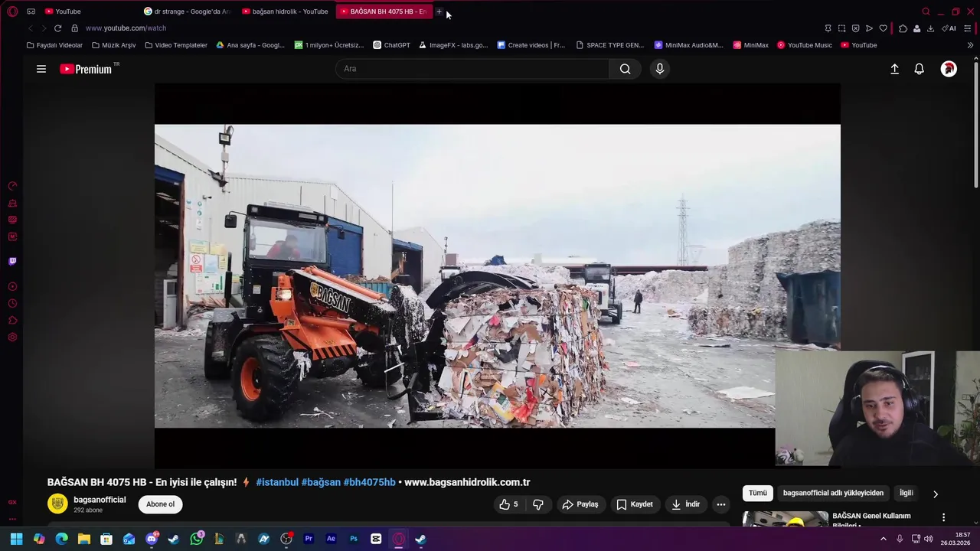Viewport: 980px width, 551px height.
Task: Download the video with İndir
Action: click(x=686, y=504)
